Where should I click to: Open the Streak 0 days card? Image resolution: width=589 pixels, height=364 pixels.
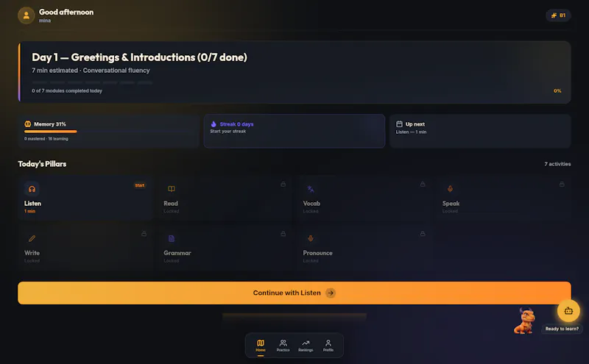[294, 131]
